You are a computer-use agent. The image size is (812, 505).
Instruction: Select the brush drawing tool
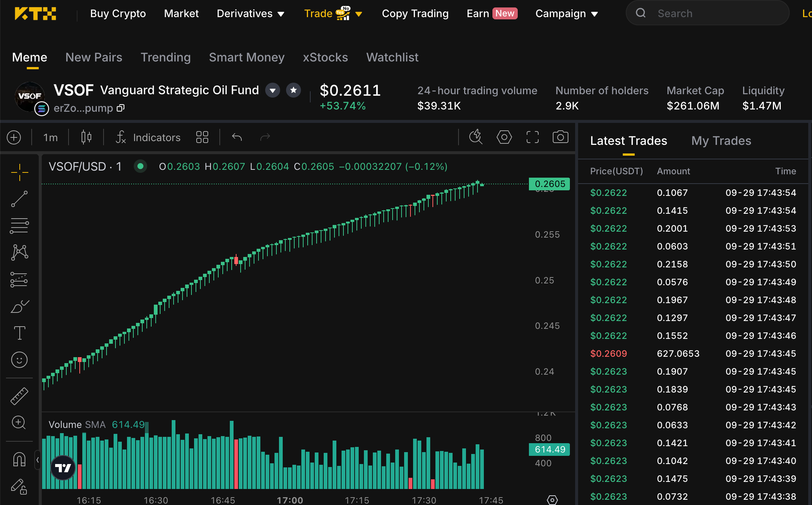[19, 306]
